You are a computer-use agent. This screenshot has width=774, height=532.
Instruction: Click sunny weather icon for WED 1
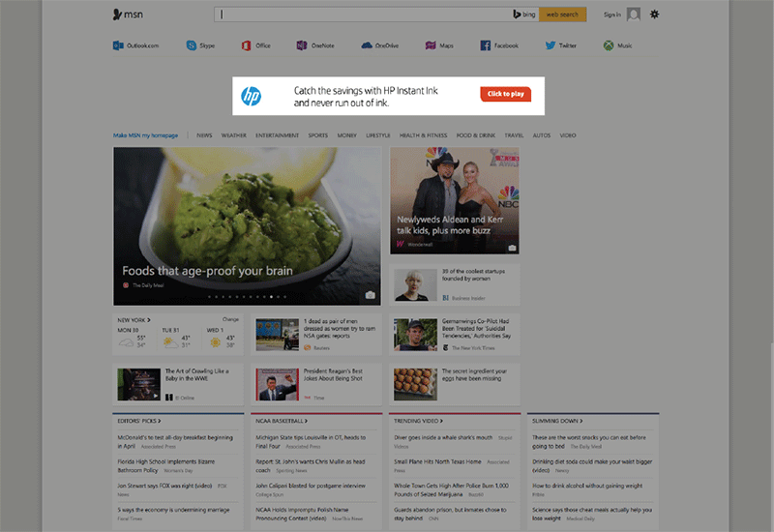coord(215,342)
